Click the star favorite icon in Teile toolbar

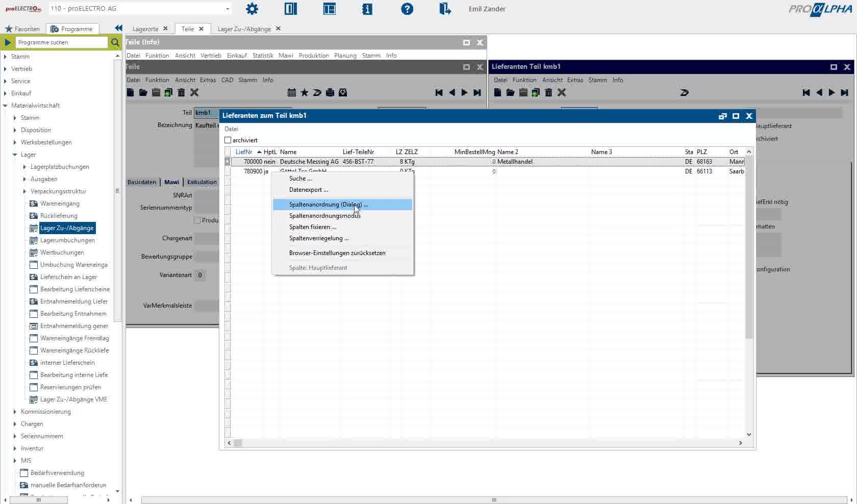tap(305, 92)
